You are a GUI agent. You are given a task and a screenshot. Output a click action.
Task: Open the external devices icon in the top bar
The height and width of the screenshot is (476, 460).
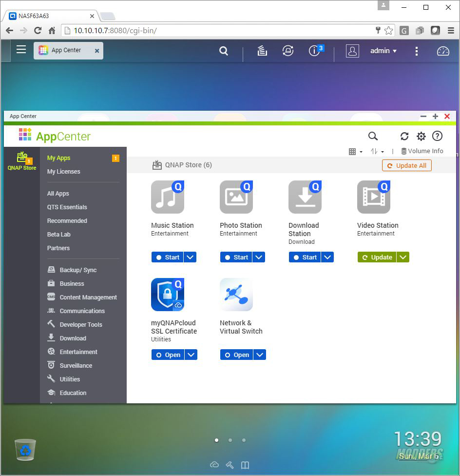click(x=288, y=51)
